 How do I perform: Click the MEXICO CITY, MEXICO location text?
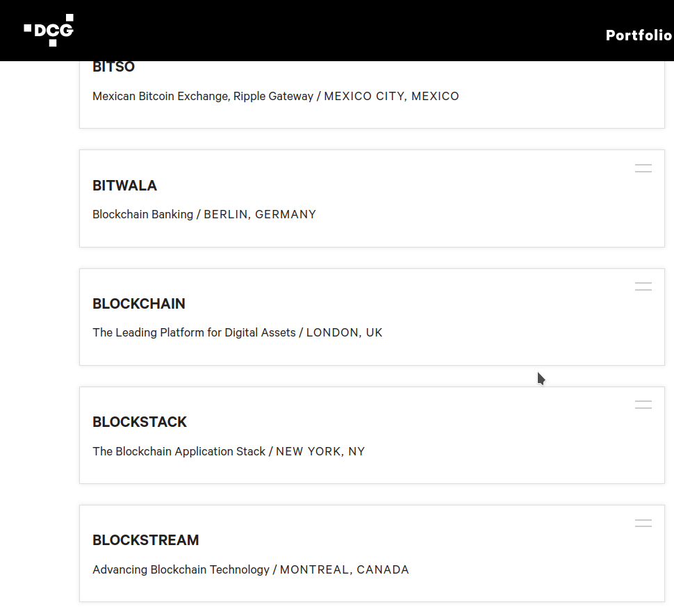pyautogui.click(x=392, y=96)
